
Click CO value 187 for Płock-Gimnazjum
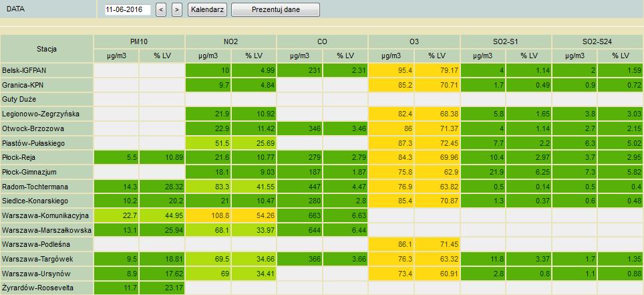299,172
